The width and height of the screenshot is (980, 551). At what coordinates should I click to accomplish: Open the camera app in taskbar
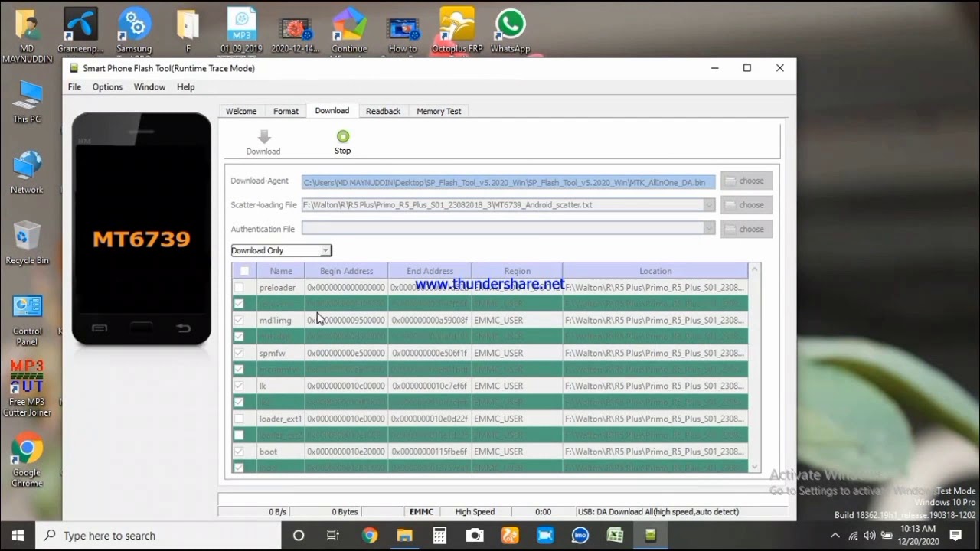coord(475,536)
